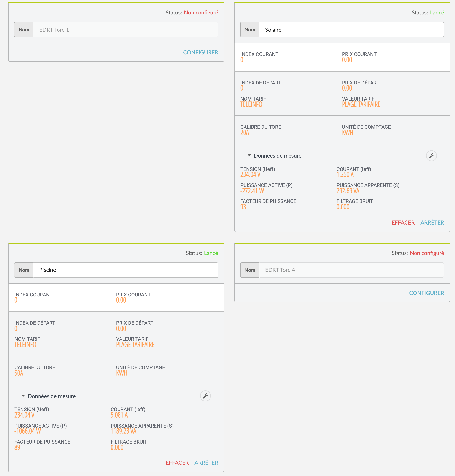The image size is (455, 476).
Task: Focus the EDRT Tore 4 name field
Action: click(x=351, y=270)
